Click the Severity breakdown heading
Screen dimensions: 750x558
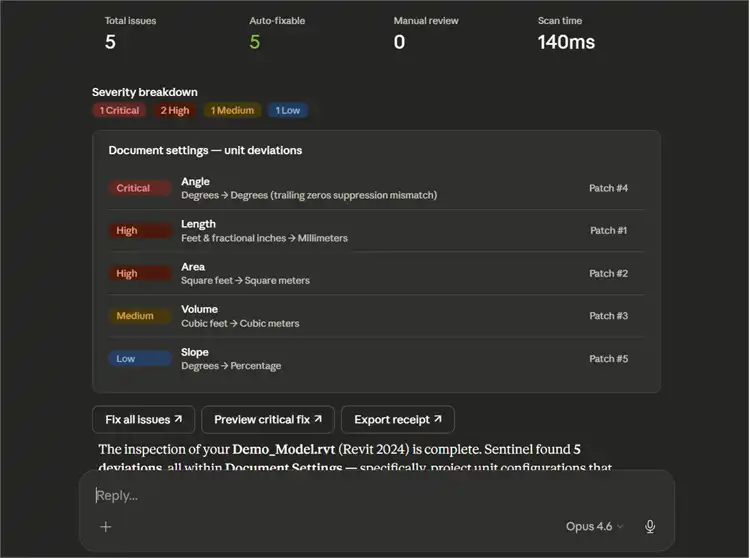coord(144,92)
